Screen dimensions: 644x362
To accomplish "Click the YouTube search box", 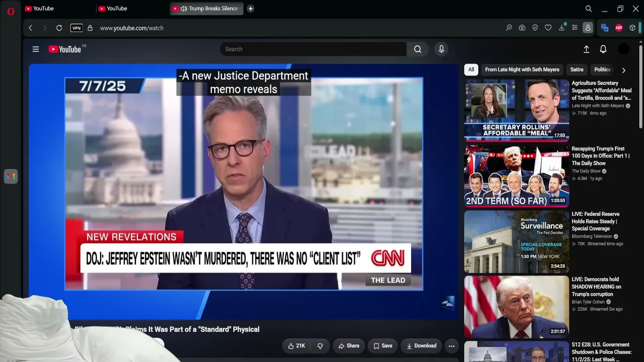I will (313, 49).
